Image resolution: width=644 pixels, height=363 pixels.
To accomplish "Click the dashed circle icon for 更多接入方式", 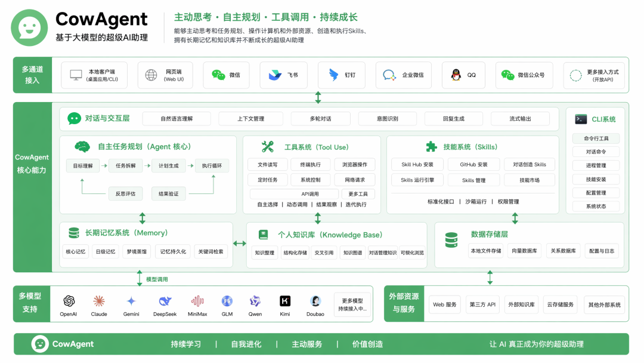I will click(576, 75).
